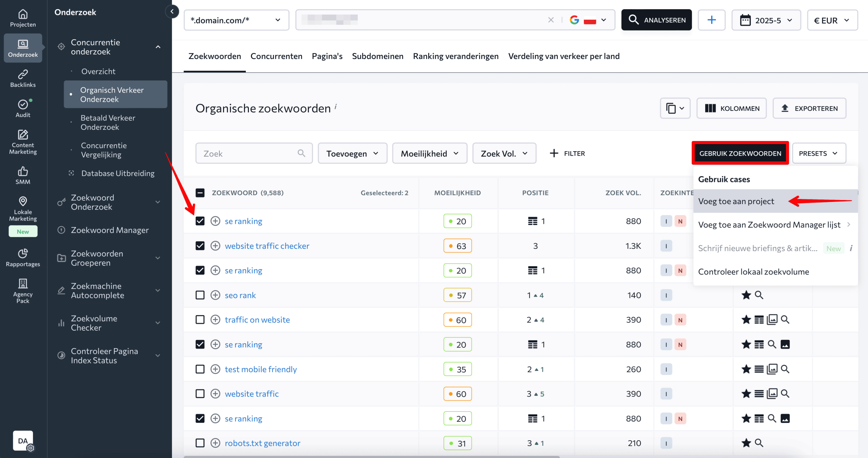This screenshot has height=458, width=868.
Task: Open the Toevoegen filter dropdown
Action: click(353, 153)
